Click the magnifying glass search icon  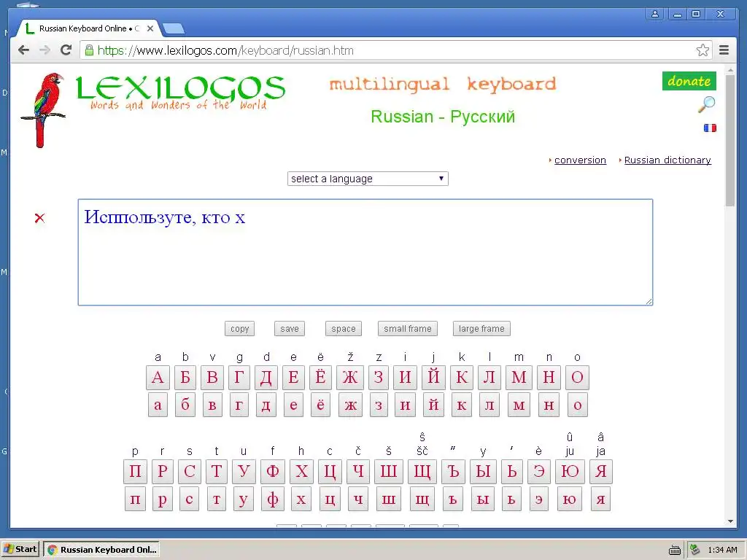707,104
